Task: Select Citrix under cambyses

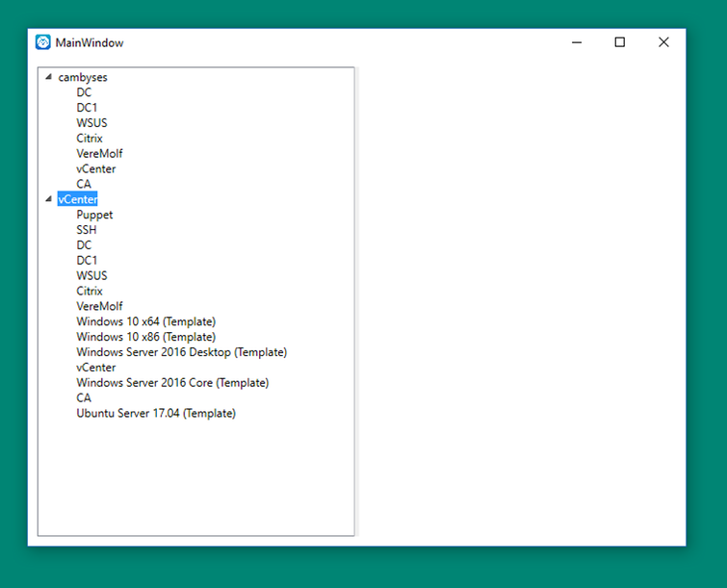Action: click(x=90, y=138)
